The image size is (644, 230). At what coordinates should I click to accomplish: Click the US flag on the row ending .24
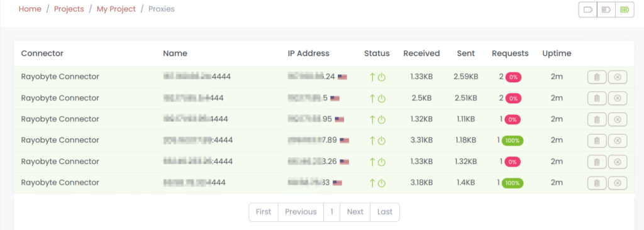pos(342,77)
